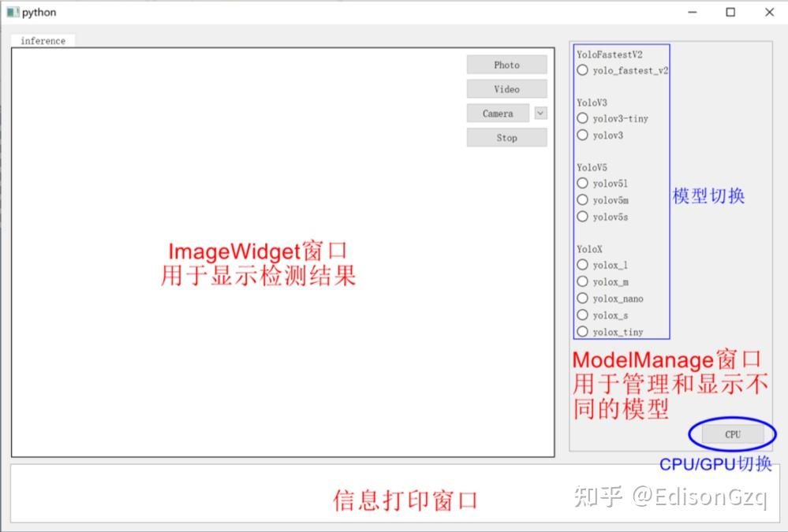Select the yolo_fastest_v2 model radio button
The width and height of the screenshot is (788, 532).
tap(582, 70)
